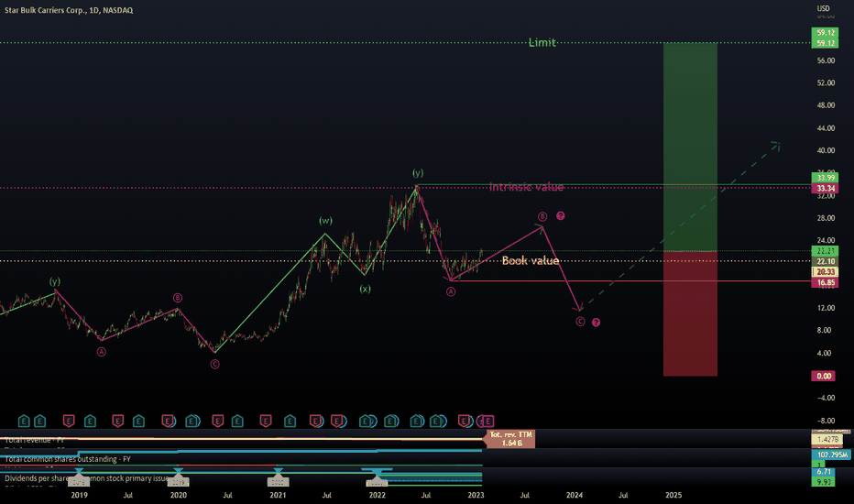The height and width of the screenshot is (504, 854).
Task: Click the Intrinsic value line label
Action: click(526, 187)
